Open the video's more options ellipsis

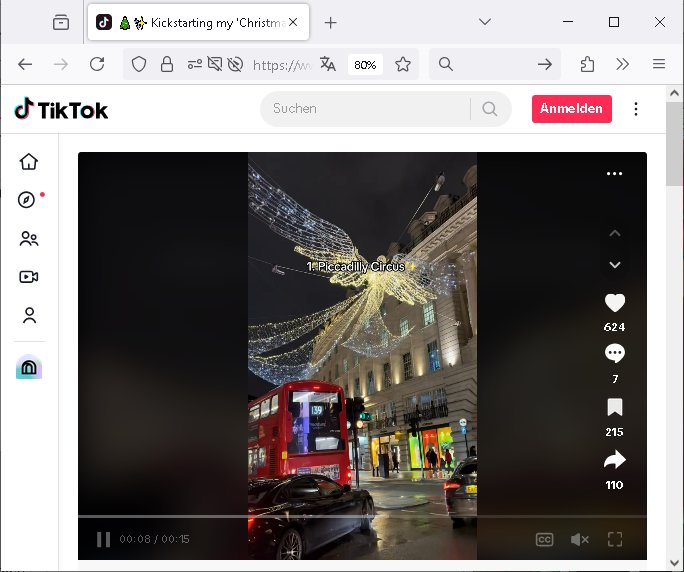614,174
